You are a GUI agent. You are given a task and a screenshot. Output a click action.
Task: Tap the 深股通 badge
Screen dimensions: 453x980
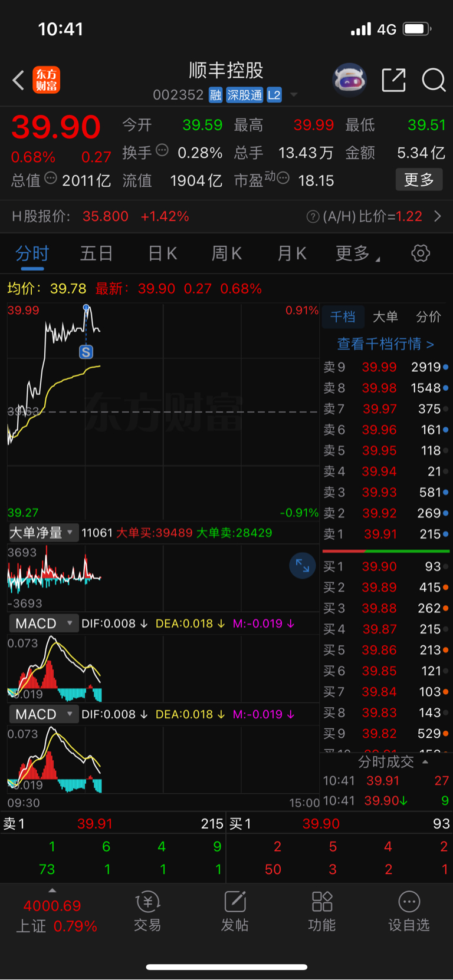click(x=245, y=95)
